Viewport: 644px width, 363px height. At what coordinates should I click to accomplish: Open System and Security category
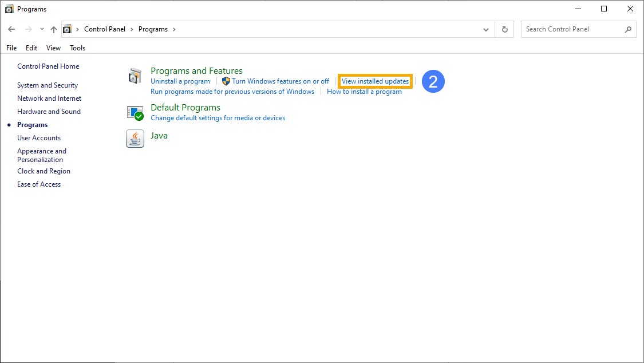tap(48, 85)
